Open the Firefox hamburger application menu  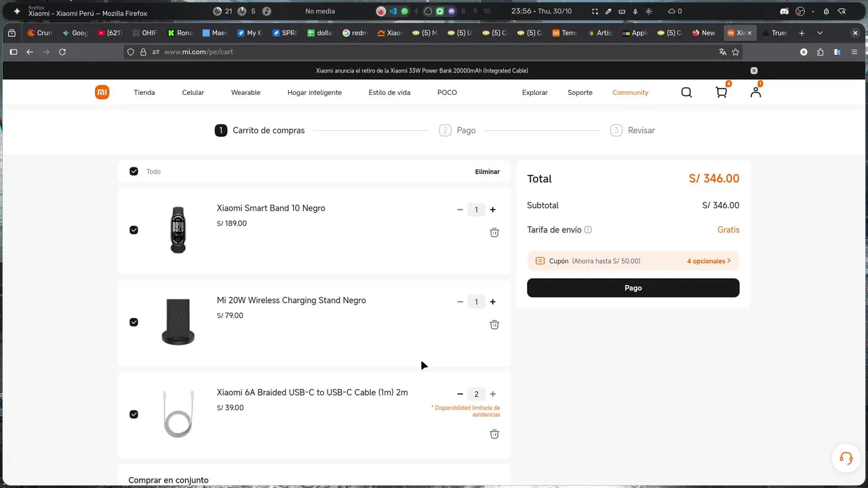click(x=854, y=52)
